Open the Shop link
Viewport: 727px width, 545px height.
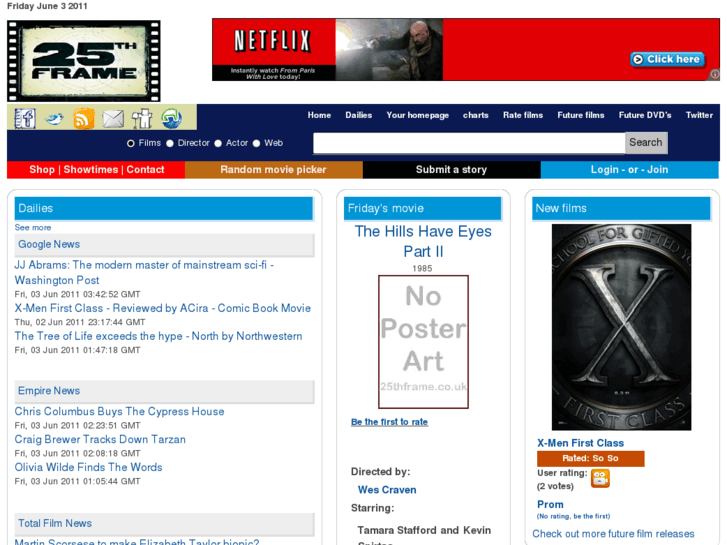pos(42,170)
